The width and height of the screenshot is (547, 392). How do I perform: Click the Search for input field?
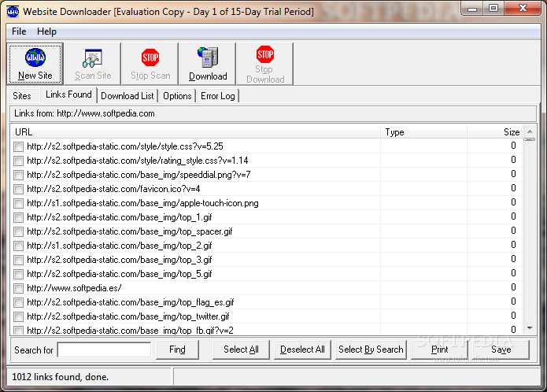click(x=105, y=349)
